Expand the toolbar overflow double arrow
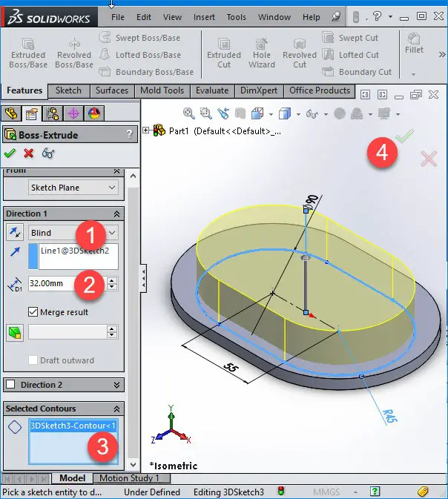 pos(442,54)
